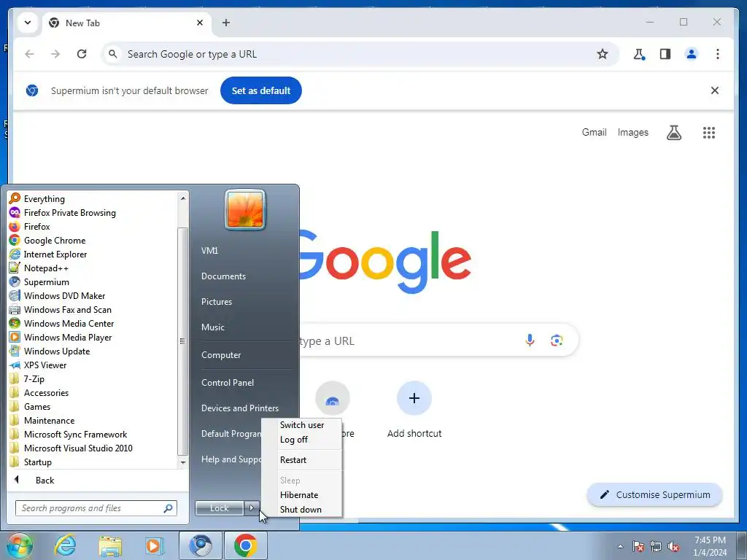Open Devices and Printers
This screenshot has height=560, width=747.
pos(239,408)
